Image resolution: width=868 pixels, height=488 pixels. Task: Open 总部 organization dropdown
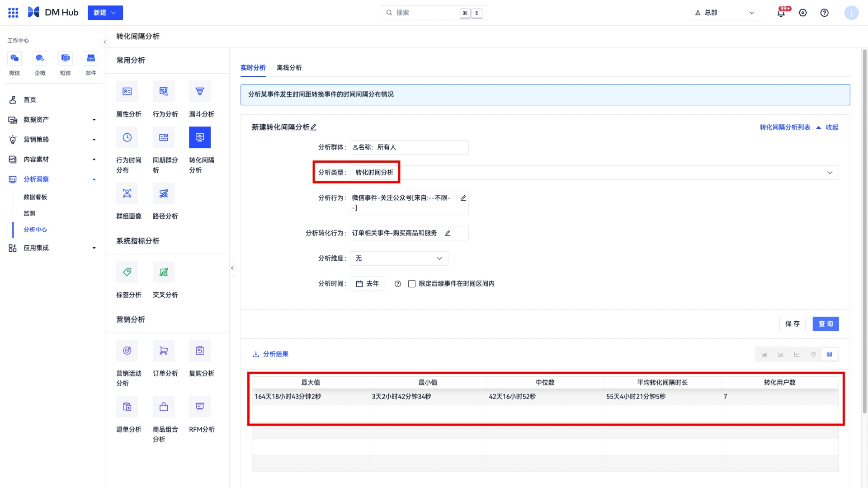pyautogui.click(x=725, y=13)
